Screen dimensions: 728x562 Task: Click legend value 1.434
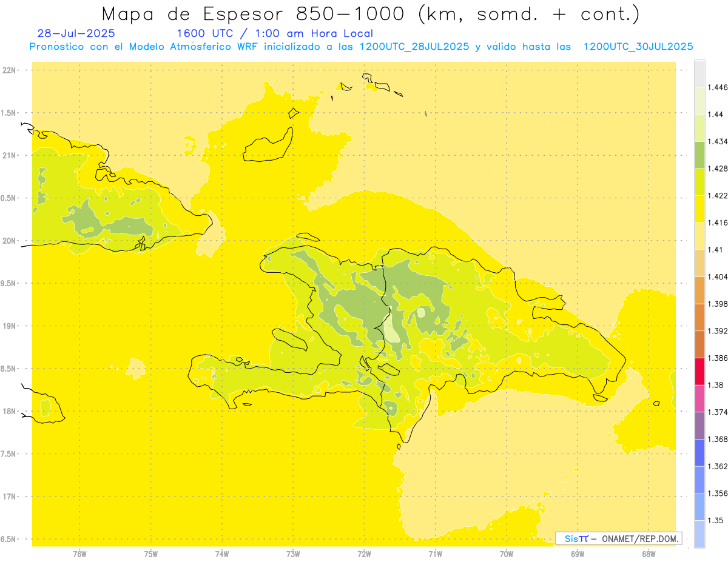coord(719,141)
